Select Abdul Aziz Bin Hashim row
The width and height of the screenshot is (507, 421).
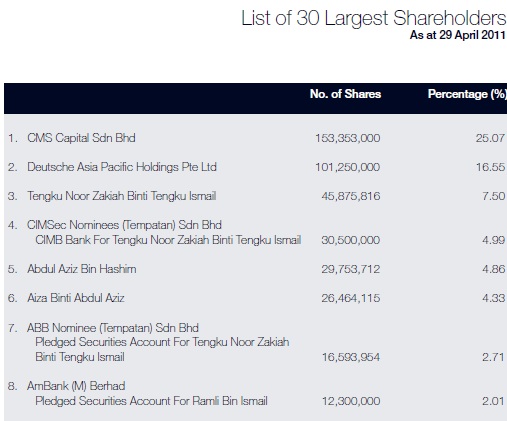click(x=82, y=269)
